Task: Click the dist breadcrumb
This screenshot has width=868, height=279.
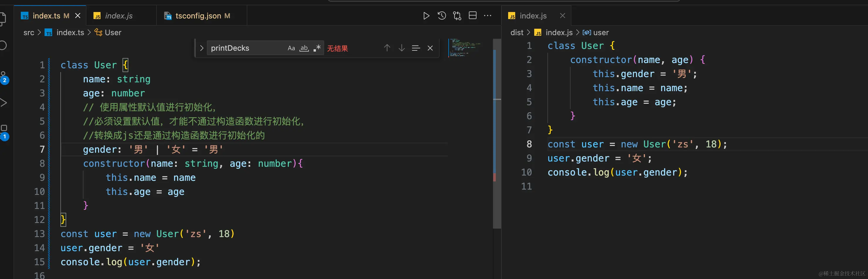Action: point(517,33)
